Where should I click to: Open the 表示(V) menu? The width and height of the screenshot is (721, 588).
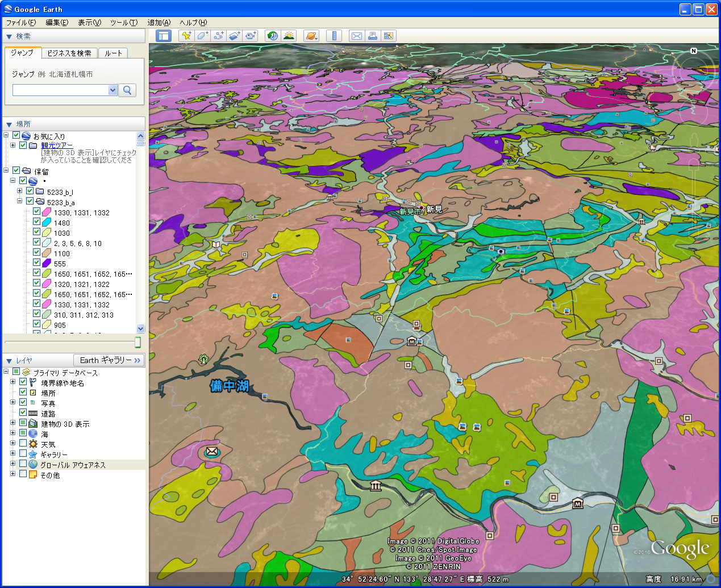89,23
